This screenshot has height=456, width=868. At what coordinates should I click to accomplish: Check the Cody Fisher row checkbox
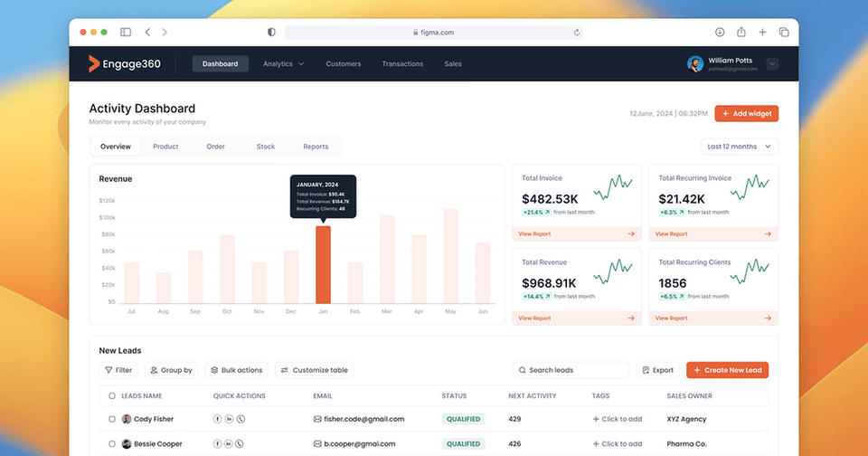pyautogui.click(x=112, y=419)
